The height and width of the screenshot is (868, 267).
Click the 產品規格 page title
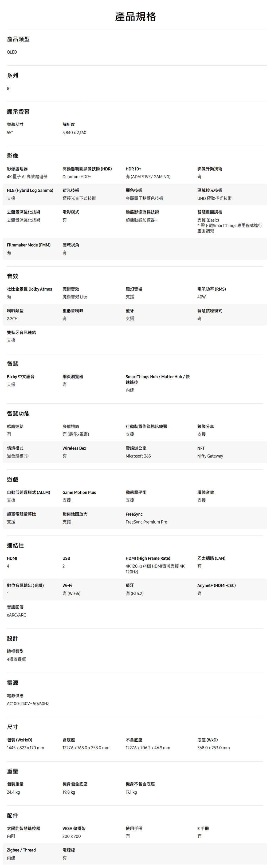point(135,17)
